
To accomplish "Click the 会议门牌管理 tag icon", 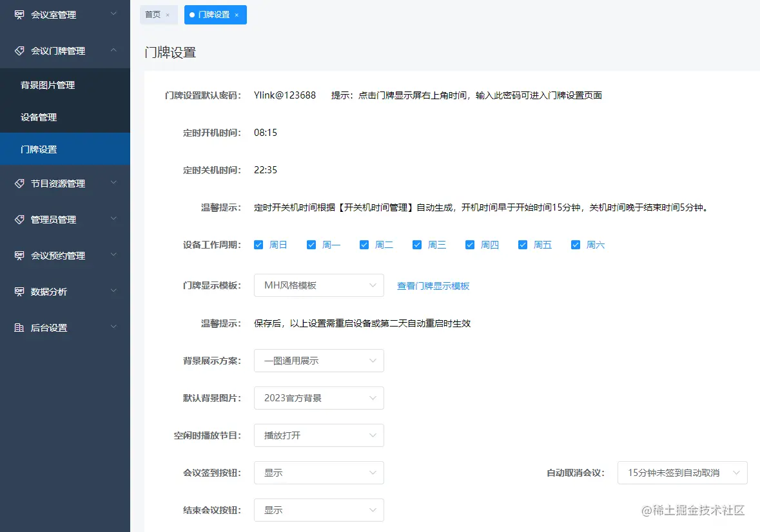I will point(17,50).
